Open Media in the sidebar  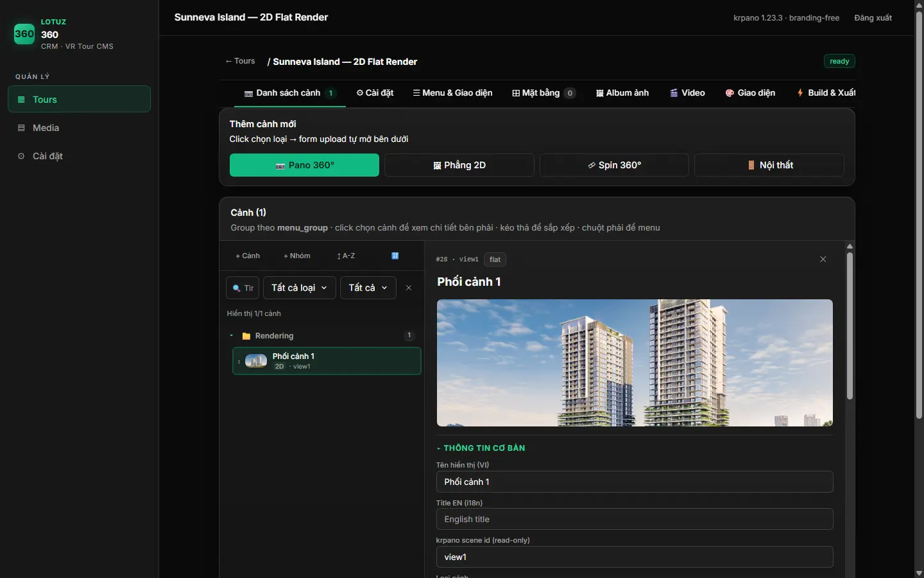[79, 128]
